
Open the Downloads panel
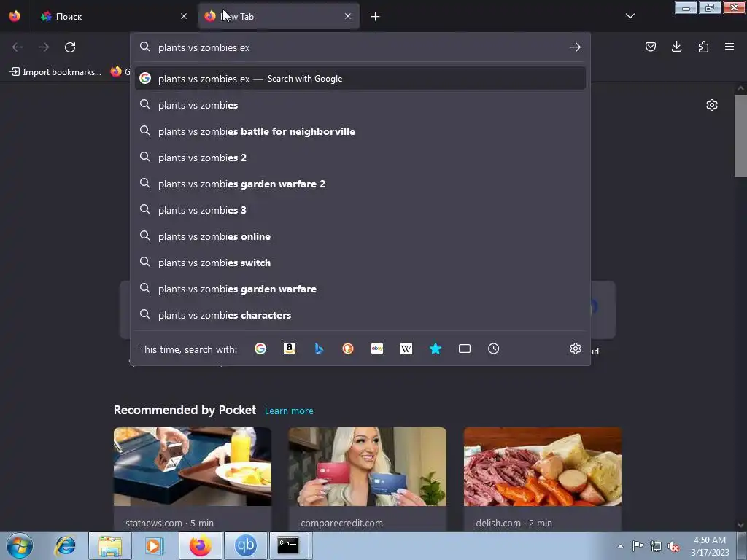tap(676, 47)
